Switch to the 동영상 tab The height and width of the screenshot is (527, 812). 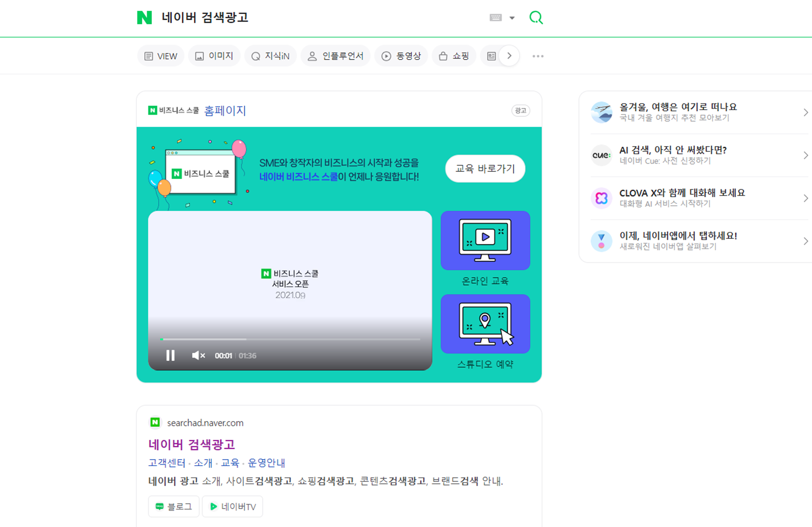pyautogui.click(x=401, y=56)
